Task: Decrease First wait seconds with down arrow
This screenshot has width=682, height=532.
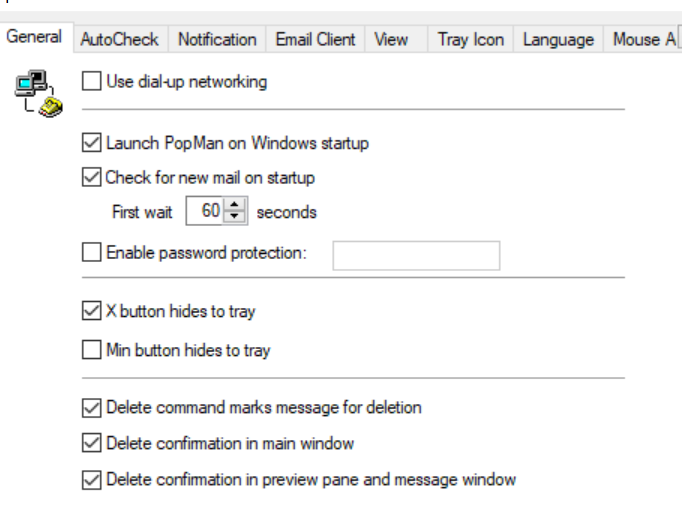Action: [235, 217]
